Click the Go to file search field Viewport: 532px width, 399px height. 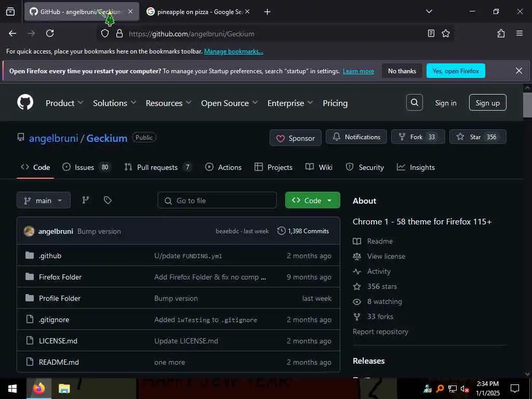pyautogui.click(x=217, y=200)
